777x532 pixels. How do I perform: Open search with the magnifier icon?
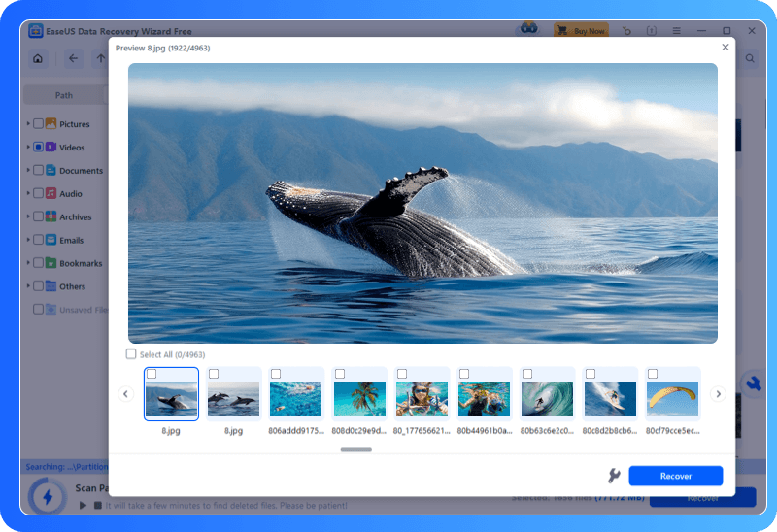click(x=750, y=58)
